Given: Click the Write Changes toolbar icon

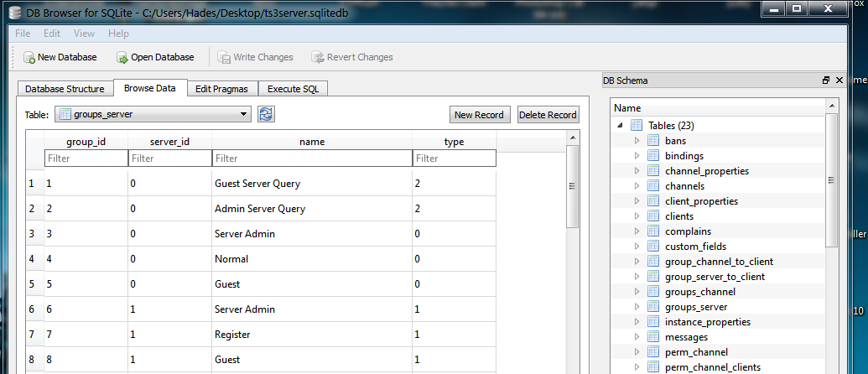Looking at the screenshot, I should tap(224, 57).
